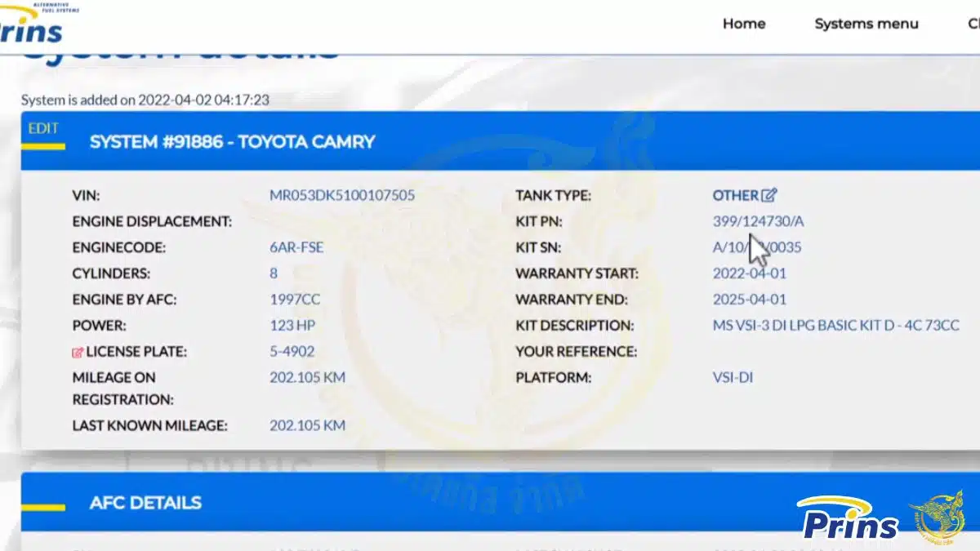Select the VIN value MR053DK5100107505
Viewport: 980px width, 551px height.
(342, 195)
